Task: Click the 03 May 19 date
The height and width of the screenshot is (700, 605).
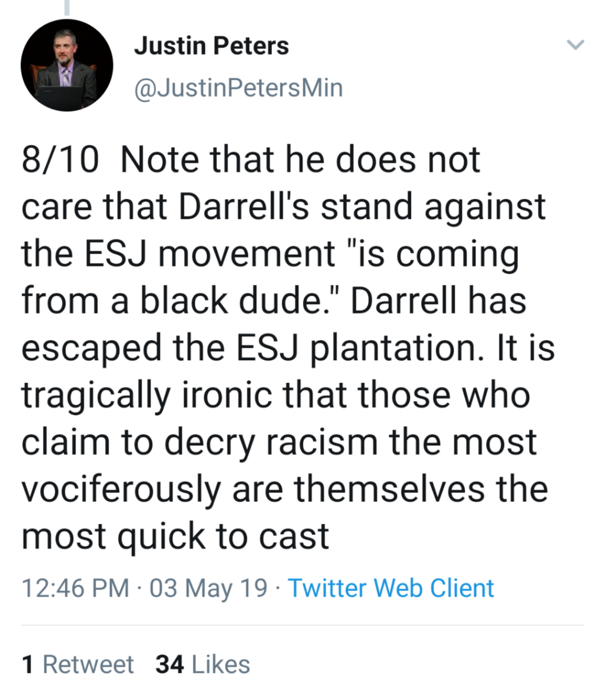Action: pyautogui.click(x=208, y=588)
